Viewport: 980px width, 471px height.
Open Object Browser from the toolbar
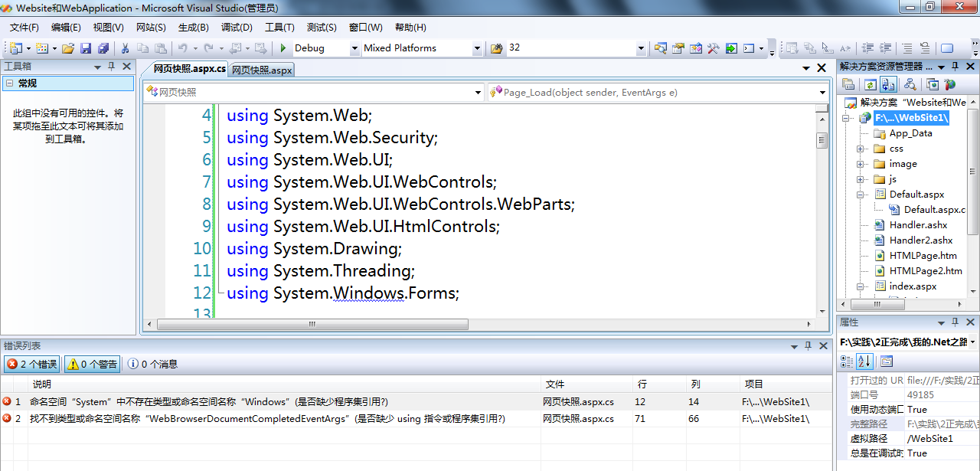(x=696, y=48)
